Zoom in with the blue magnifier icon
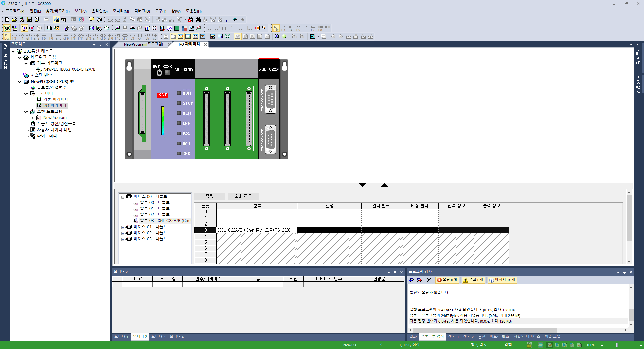 pyautogui.click(x=277, y=36)
